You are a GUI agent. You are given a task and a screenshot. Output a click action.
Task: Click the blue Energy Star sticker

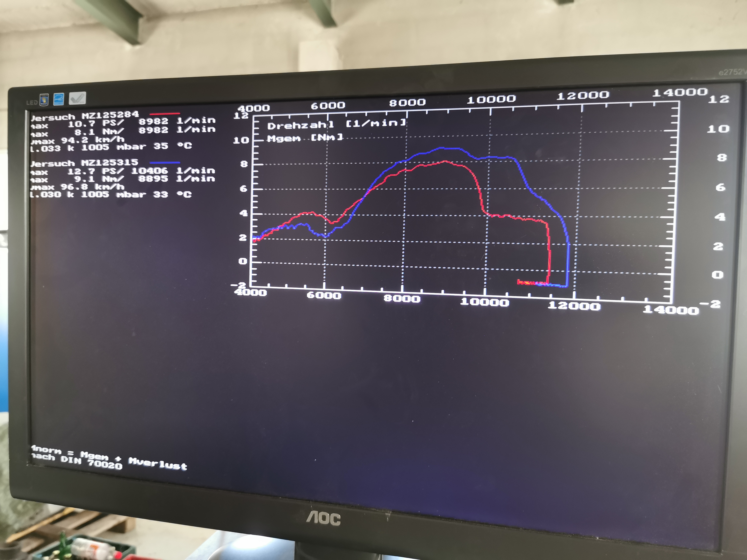pyautogui.click(x=59, y=99)
